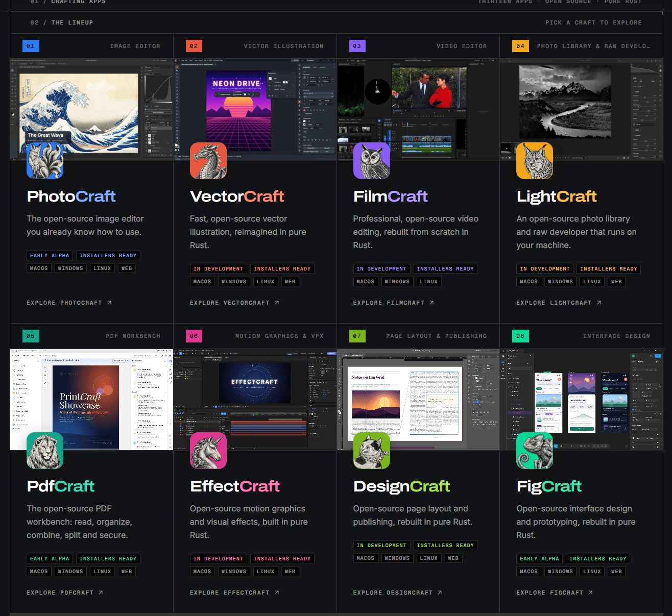672x616 pixels.
Task: Click the '02 / THE LINEUP' section label
Action: tap(62, 23)
